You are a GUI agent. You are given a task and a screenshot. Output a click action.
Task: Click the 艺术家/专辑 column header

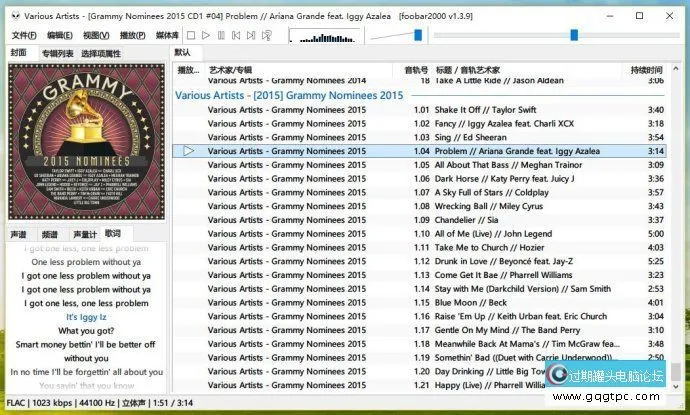(x=231, y=70)
